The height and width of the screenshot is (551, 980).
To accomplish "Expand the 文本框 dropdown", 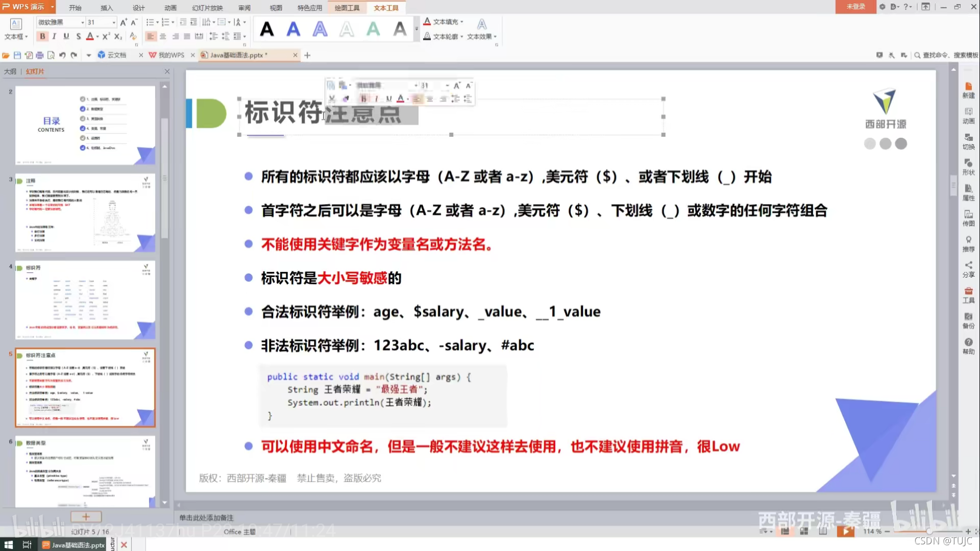I will pos(16,30).
